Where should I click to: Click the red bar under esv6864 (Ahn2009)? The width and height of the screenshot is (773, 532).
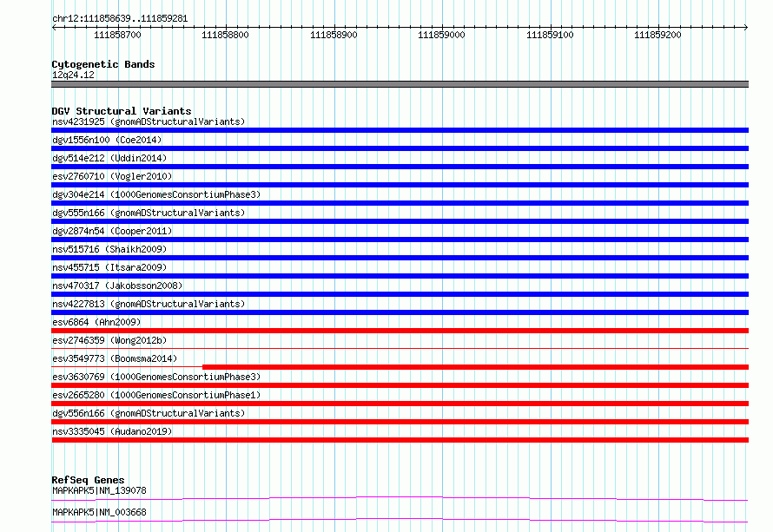pyautogui.click(x=400, y=331)
